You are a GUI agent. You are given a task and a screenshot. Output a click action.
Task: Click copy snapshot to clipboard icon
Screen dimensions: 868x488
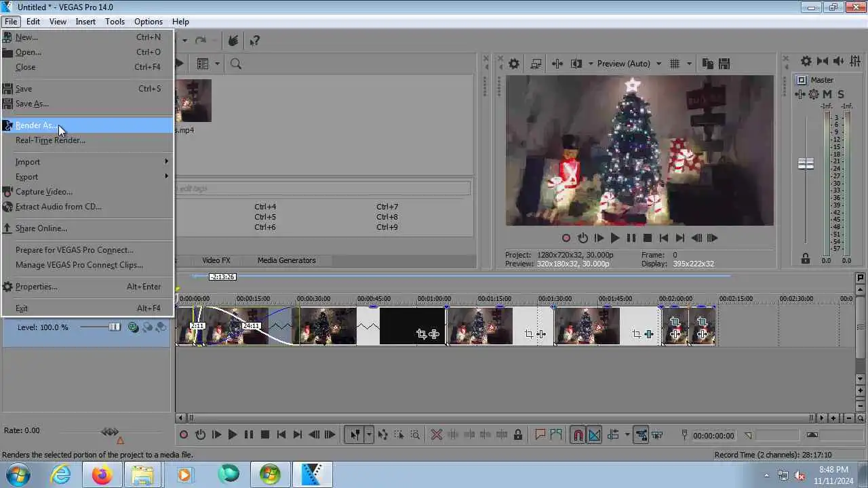708,64
